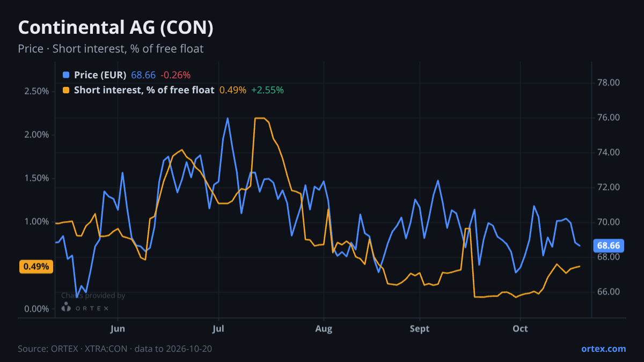Viewport: 644px width, 362px height.
Task: Click the Aug label on time axis
Action: (x=324, y=329)
